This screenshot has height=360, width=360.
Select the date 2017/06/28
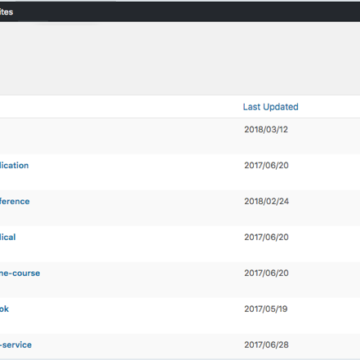click(x=266, y=345)
